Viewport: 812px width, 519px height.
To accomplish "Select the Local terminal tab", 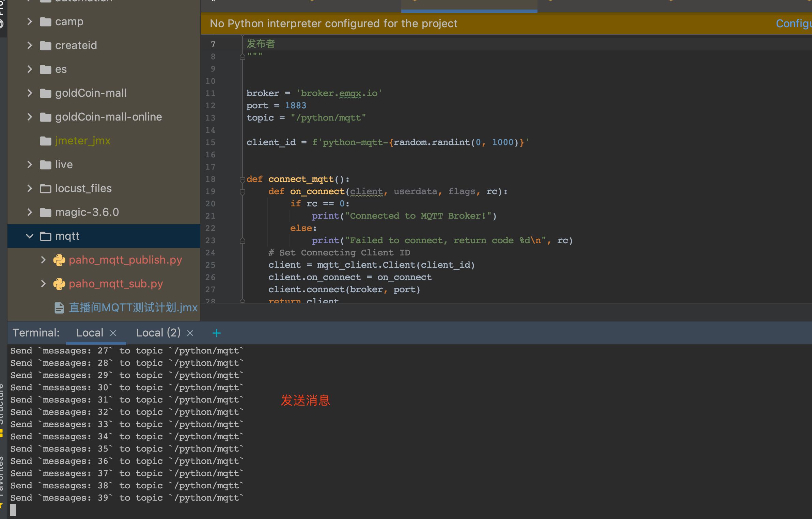I will coord(90,333).
